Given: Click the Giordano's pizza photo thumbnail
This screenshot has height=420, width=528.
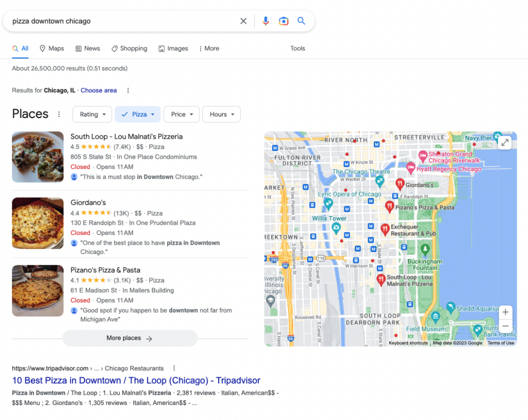Looking at the screenshot, I should [38, 223].
